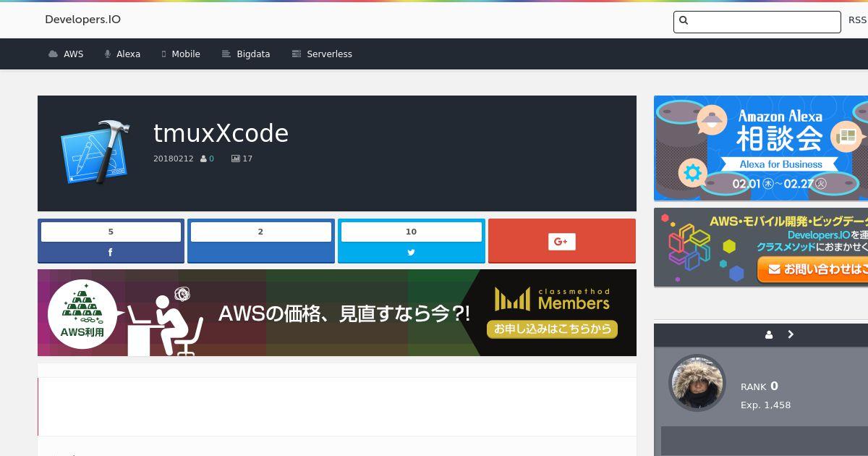This screenshot has width=868, height=456.
Task: Click the search input field
Action: tap(757, 22)
